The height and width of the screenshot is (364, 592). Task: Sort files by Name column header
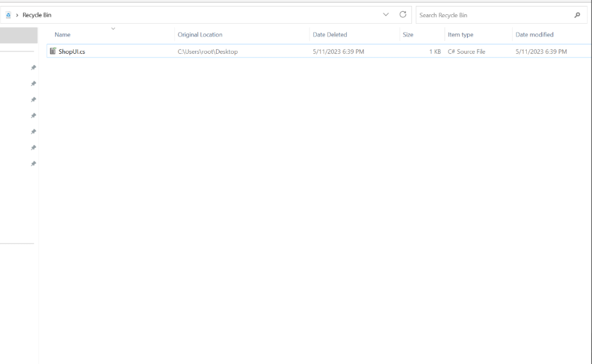pos(63,35)
